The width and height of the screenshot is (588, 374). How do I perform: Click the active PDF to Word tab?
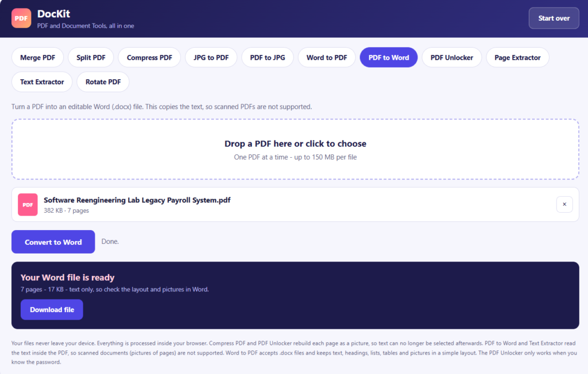[x=389, y=57]
